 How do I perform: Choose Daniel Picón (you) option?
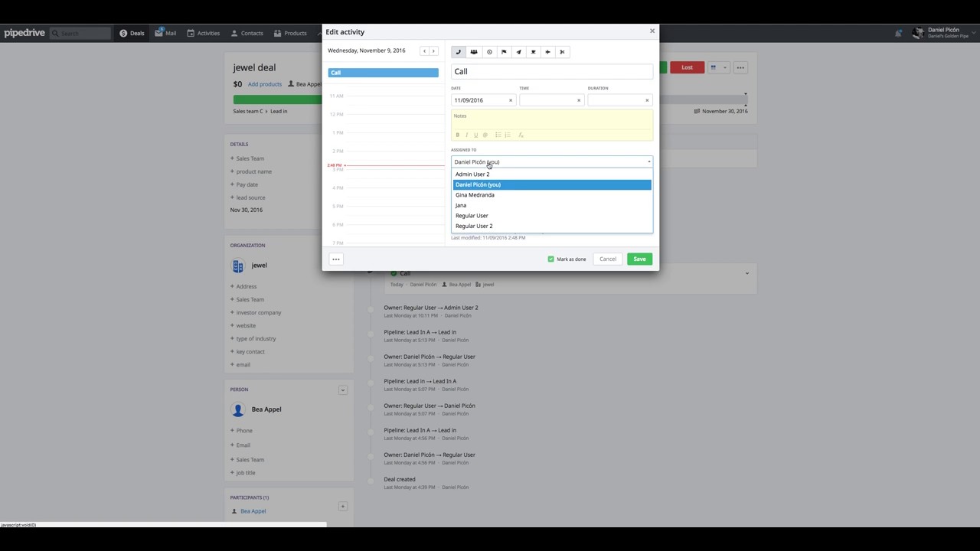(x=552, y=184)
